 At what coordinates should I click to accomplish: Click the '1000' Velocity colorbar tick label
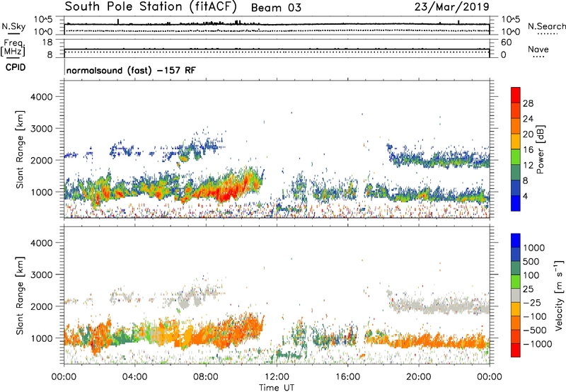[x=533, y=248]
